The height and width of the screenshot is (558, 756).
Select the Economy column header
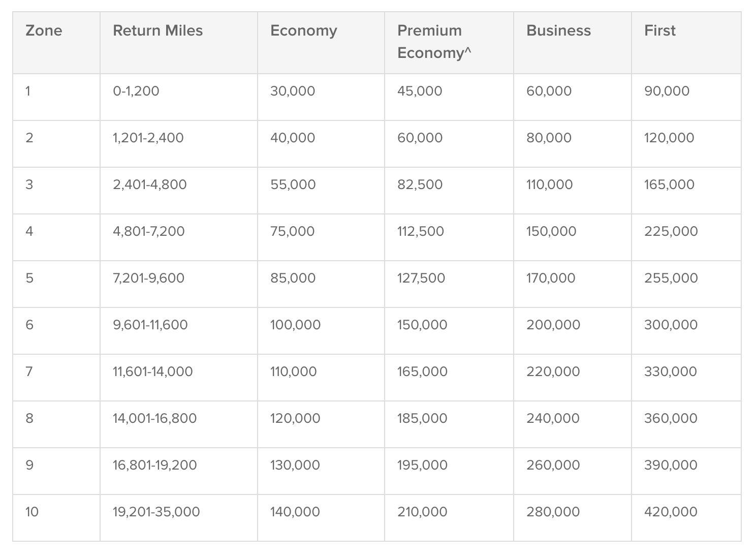(x=303, y=30)
